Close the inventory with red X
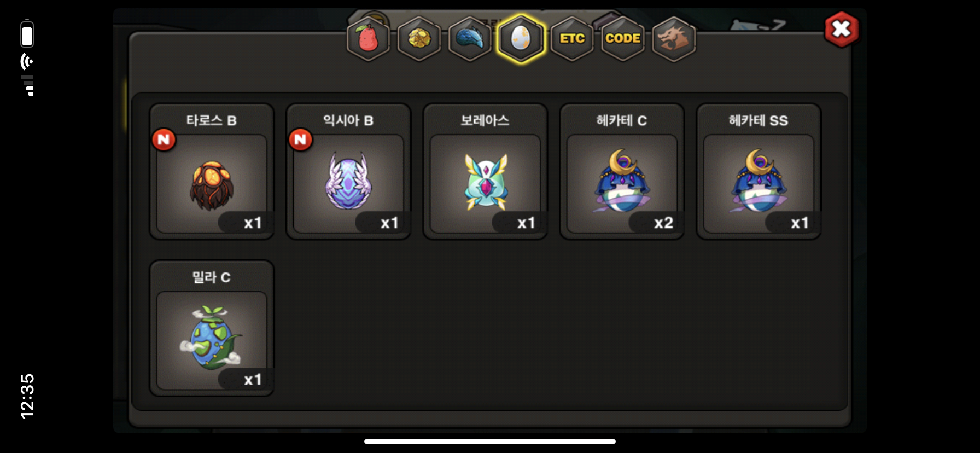This screenshot has height=453, width=980. tap(841, 29)
